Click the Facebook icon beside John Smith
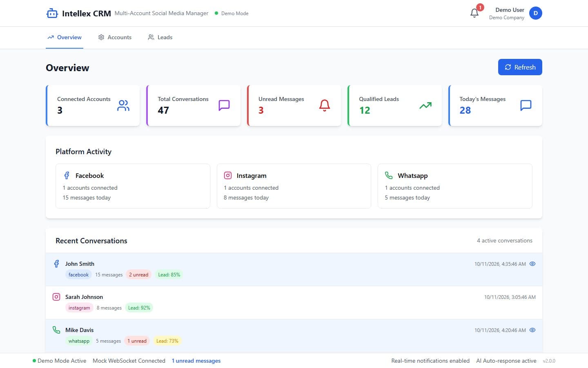This screenshot has width=588, height=368. click(x=56, y=264)
